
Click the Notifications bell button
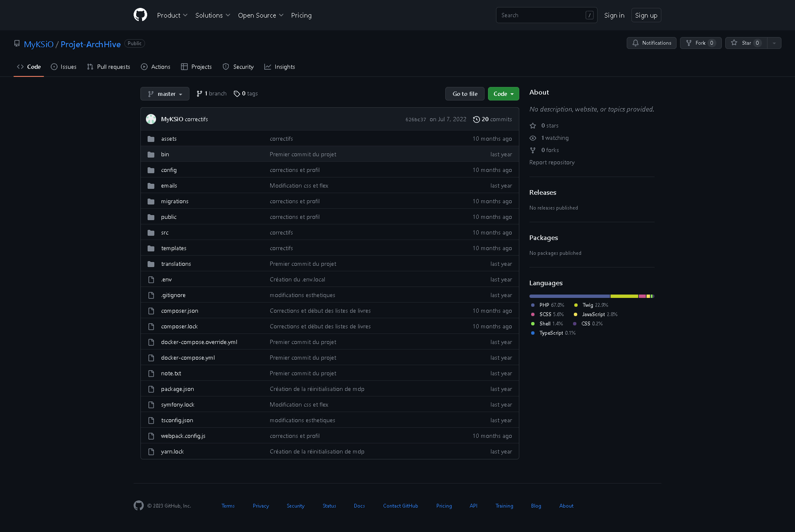pyautogui.click(x=651, y=43)
